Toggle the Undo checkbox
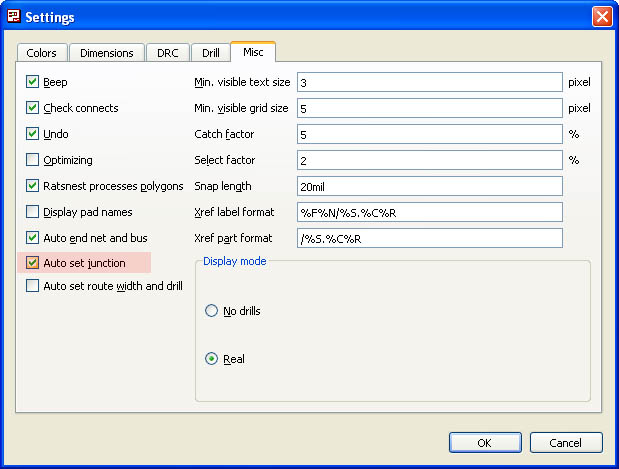This screenshot has height=469, width=619. (33, 134)
